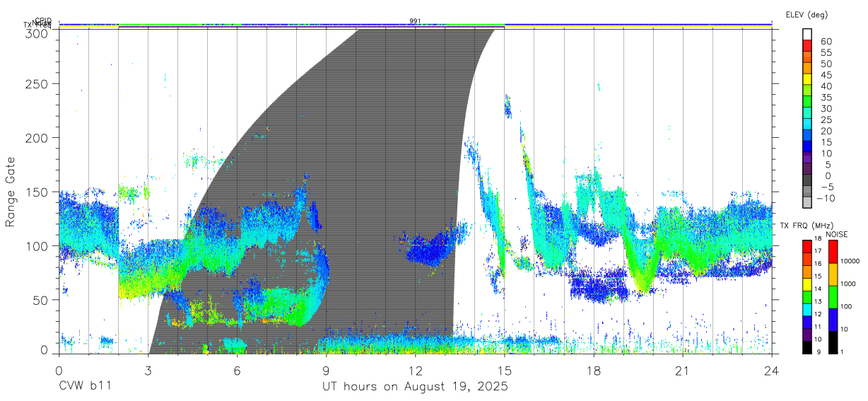Image resolution: width=868 pixels, height=401 pixels.
Task: Click the red segment of ELEV colorbar
Action: point(807,46)
